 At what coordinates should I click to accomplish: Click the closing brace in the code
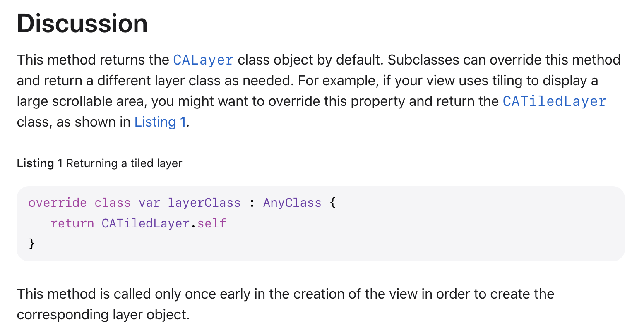coord(32,243)
